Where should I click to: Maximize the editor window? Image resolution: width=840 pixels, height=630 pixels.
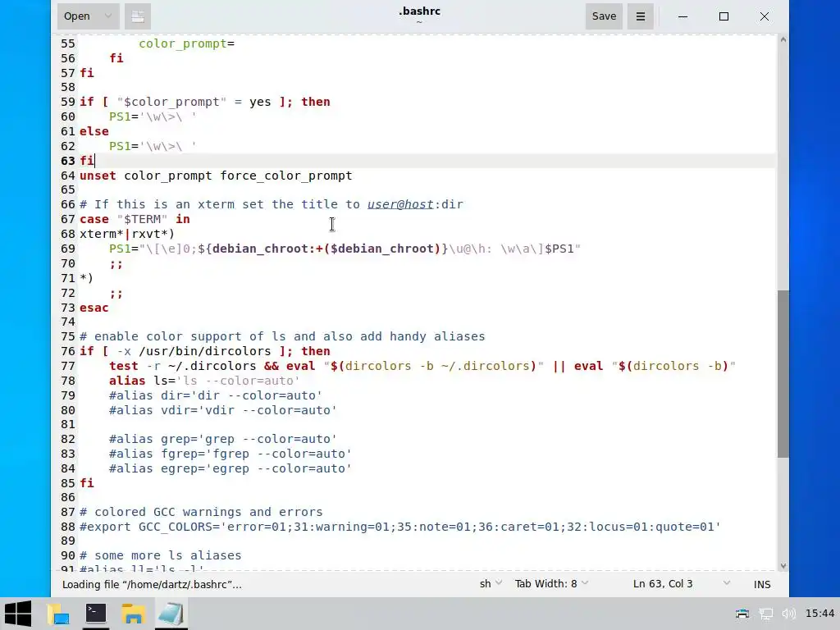tap(724, 16)
